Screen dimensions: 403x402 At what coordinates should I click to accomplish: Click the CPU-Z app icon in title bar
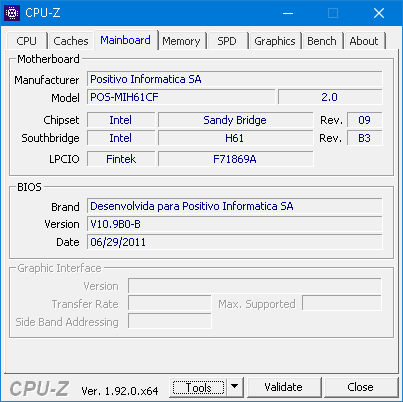12,13
